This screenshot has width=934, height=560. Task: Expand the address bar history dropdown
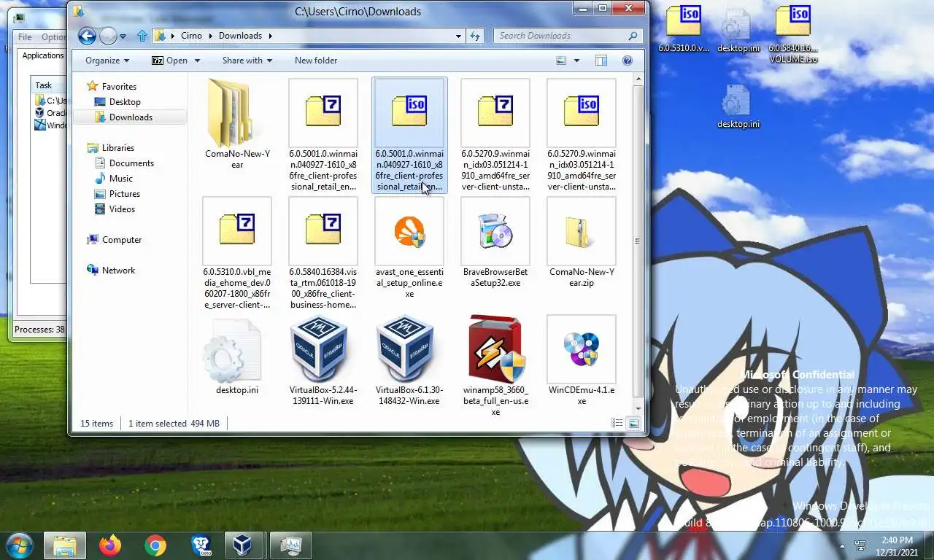[458, 36]
